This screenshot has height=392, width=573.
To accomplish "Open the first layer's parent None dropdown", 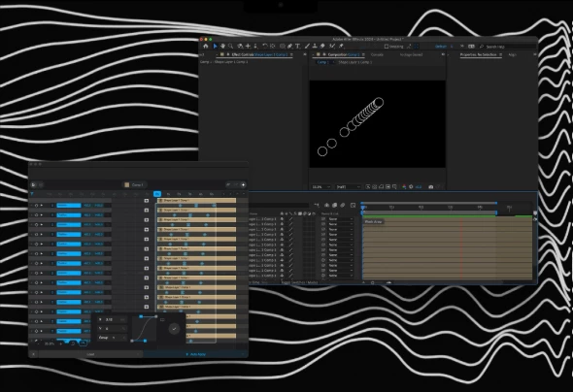I will coord(341,219).
